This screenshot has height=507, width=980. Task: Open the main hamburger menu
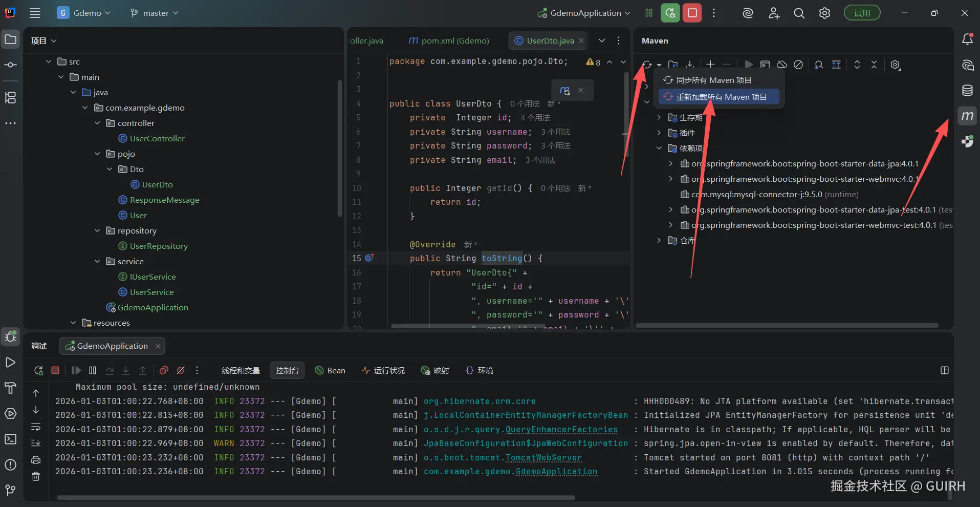tap(35, 13)
